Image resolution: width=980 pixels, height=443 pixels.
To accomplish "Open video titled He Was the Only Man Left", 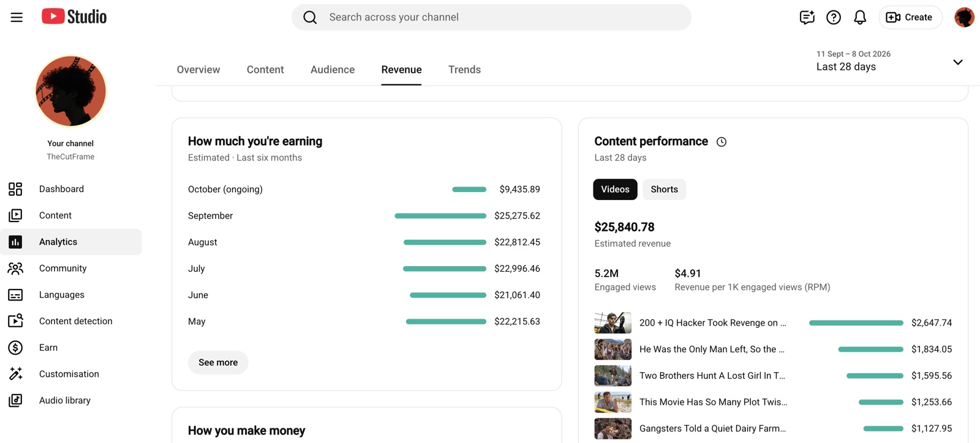I will coord(712,349).
